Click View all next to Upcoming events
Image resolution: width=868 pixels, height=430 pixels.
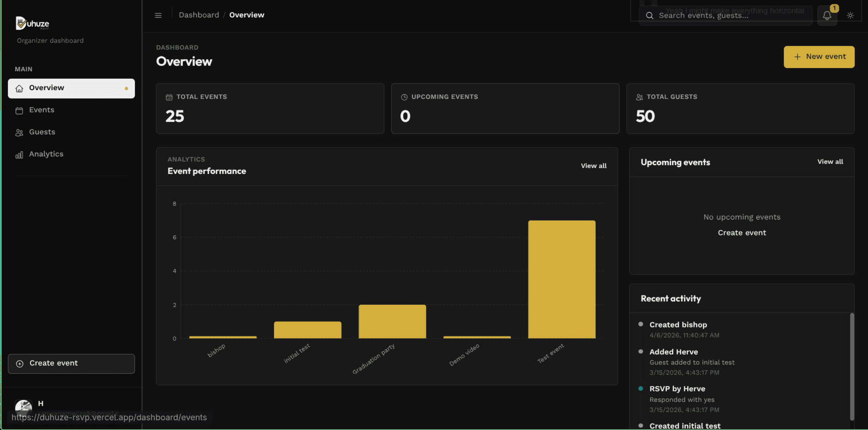pos(830,162)
